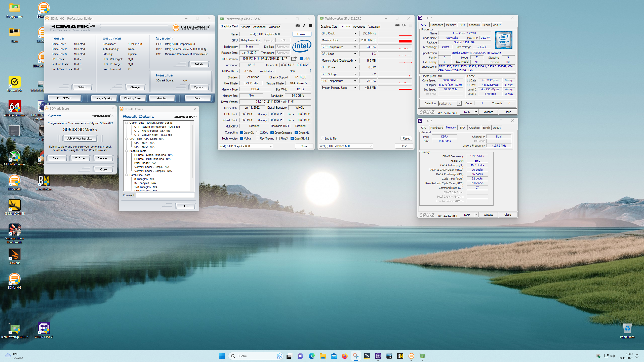Image resolution: width=644 pixels, height=362 pixels.
Task: Enable the Log to file checkbox
Action: pyautogui.click(x=323, y=139)
